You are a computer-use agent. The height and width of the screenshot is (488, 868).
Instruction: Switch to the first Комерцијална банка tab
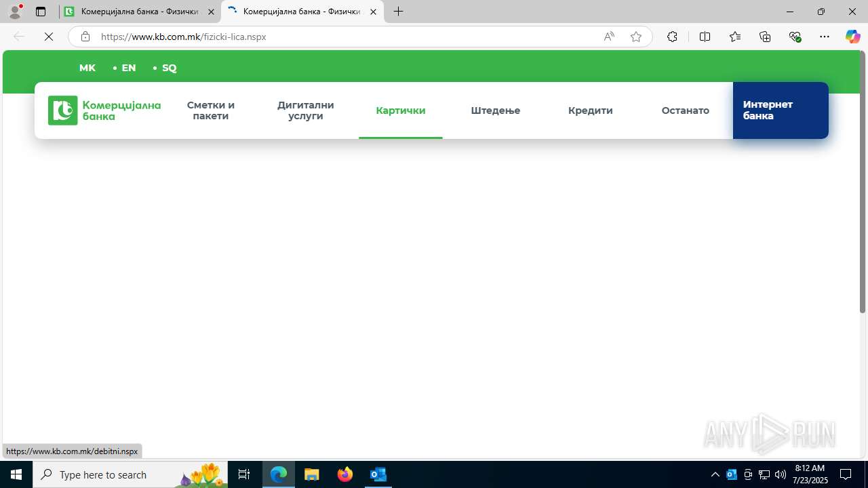coord(140,12)
